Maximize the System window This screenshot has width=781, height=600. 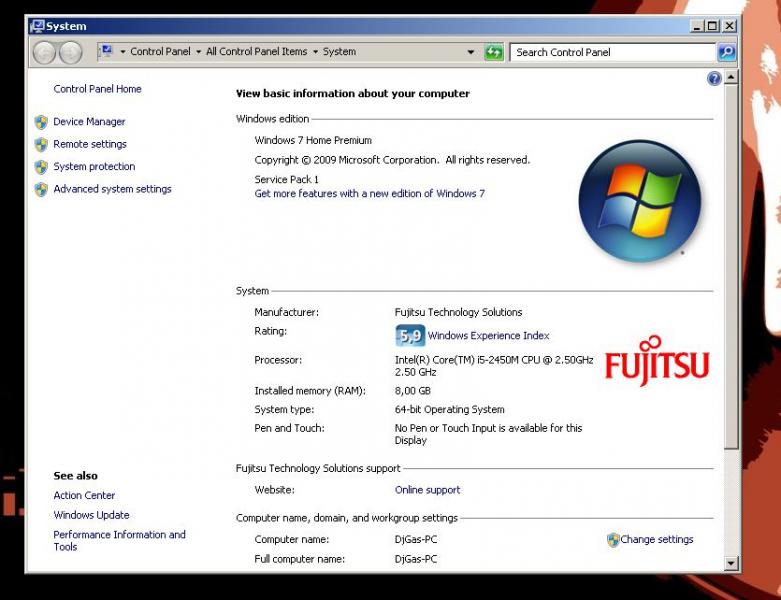click(x=713, y=26)
